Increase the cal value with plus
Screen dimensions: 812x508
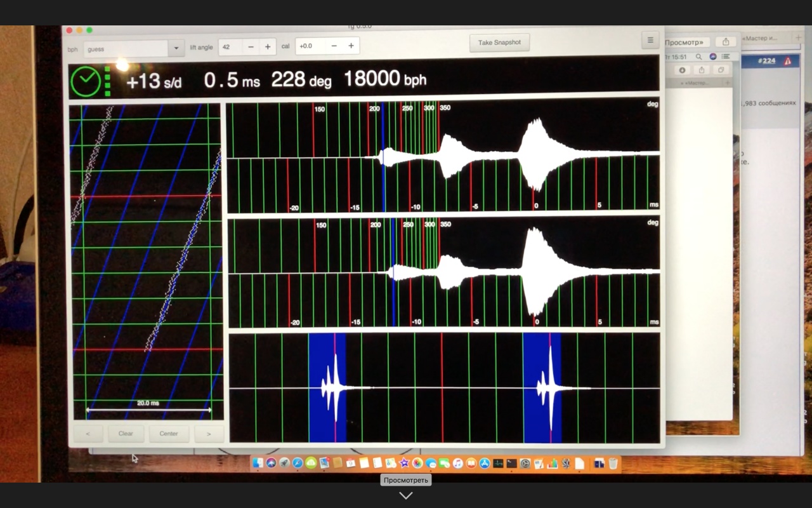(351, 46)
